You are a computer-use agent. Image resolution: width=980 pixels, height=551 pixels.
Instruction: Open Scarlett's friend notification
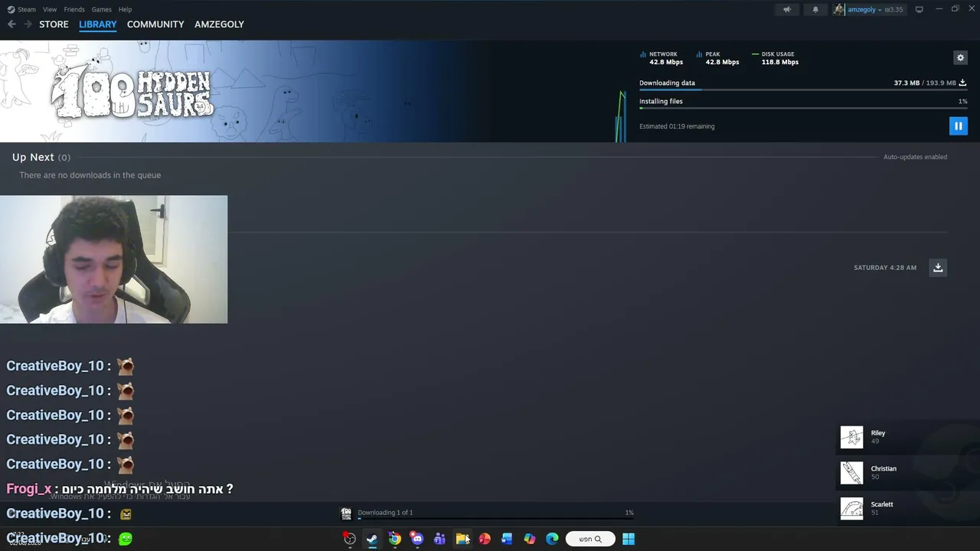(x=908, y=508)
